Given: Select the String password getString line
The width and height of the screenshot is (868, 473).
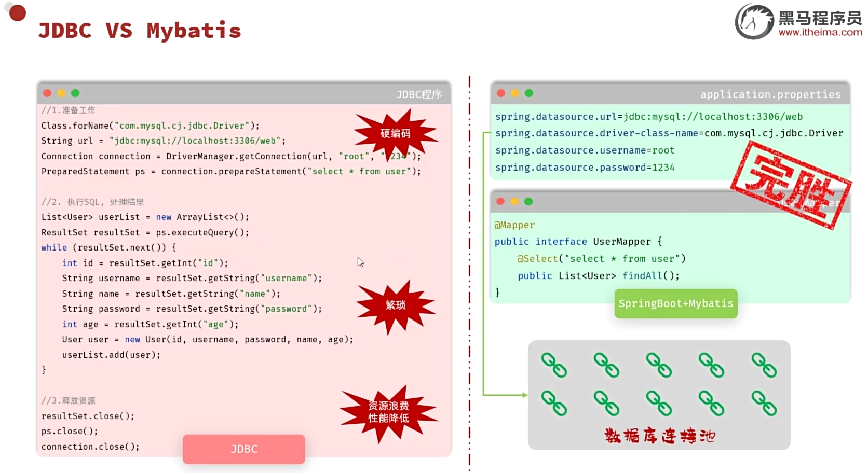Looking at the screenshot, I should tap(192, 309).
